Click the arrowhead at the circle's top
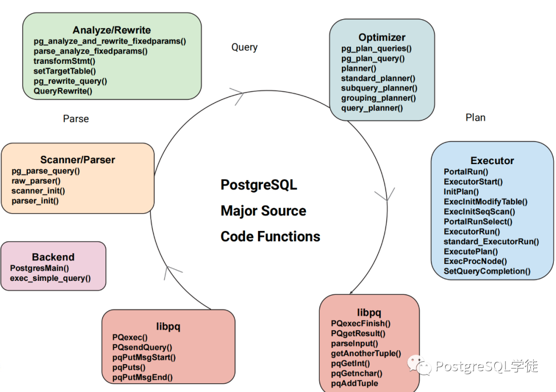Screen dimensions: 556x392 coord(236,96)
